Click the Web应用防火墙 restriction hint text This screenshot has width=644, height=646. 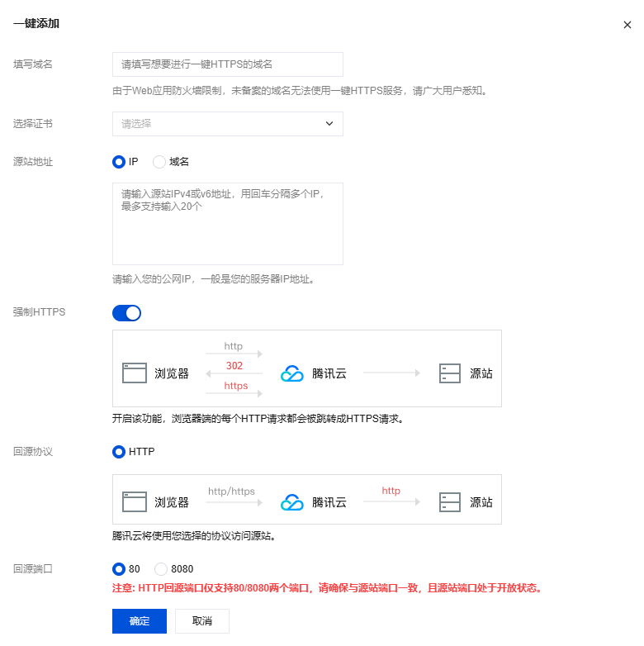pyautogui.click(x=301, y=91)
